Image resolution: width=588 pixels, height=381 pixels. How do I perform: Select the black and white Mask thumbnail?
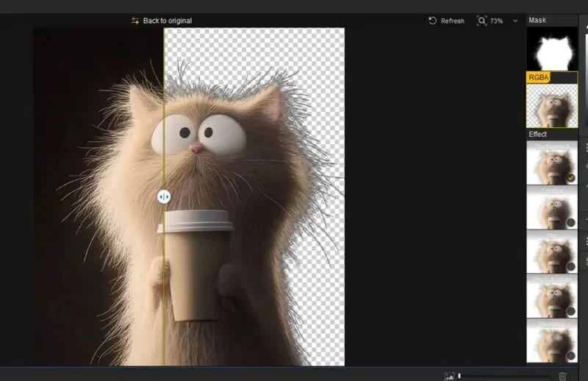click(552, 49)
